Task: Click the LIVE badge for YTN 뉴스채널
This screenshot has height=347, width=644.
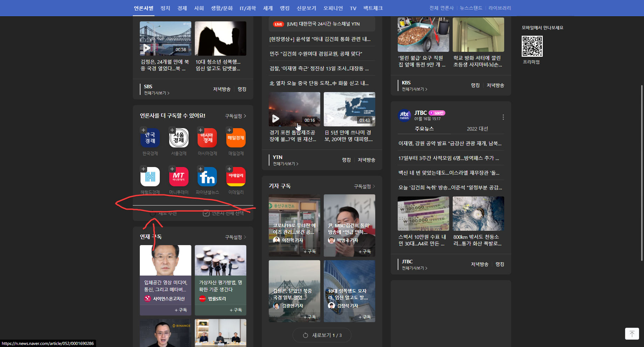Action: click(x=278, y=24)
